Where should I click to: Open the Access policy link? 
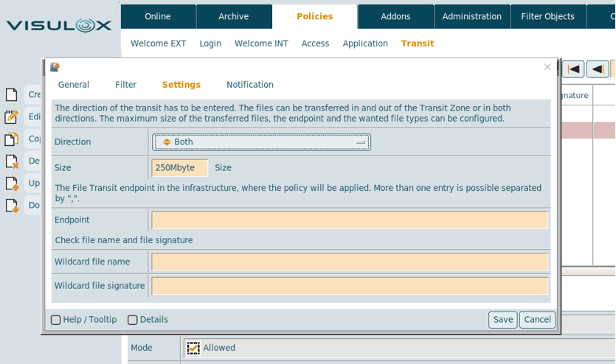(x=315, y=43)
